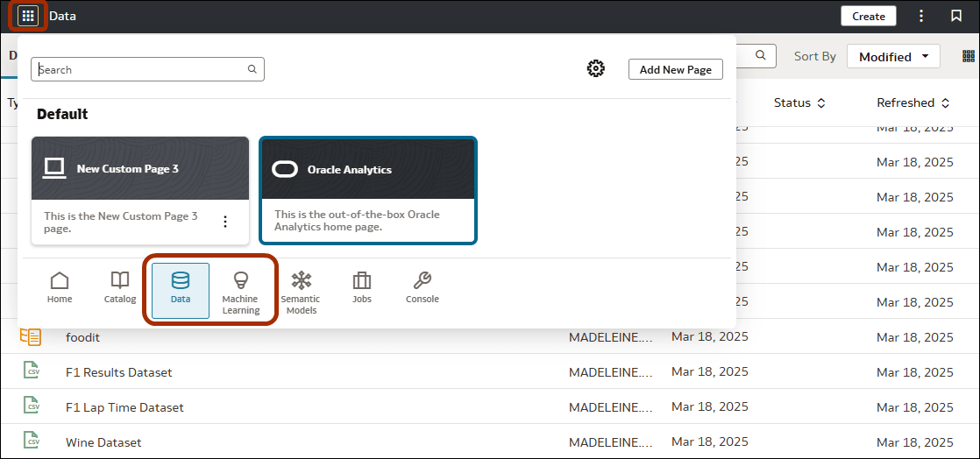Click the Create button

click(x=868, y=16)
